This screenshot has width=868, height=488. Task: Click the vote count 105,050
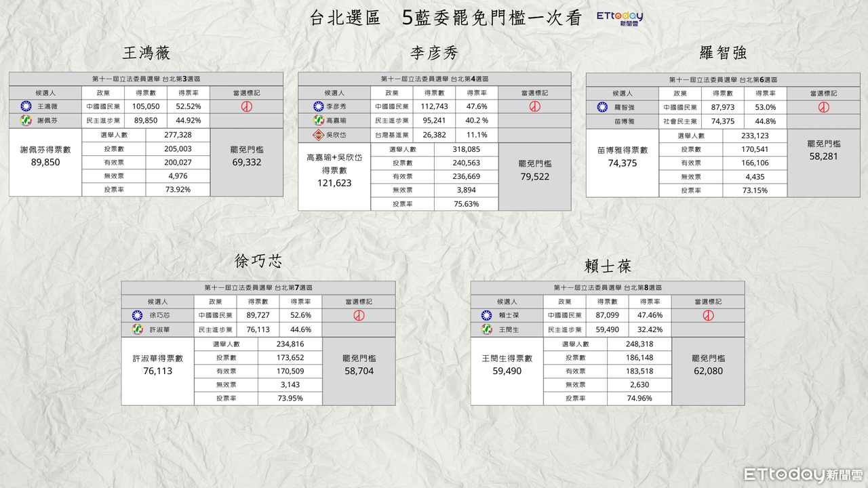coord(146,106)
